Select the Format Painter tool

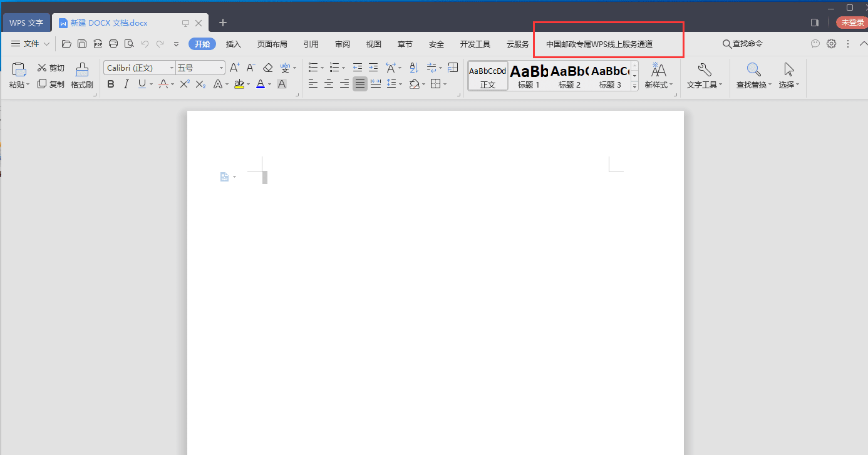[x=81, y=76]
